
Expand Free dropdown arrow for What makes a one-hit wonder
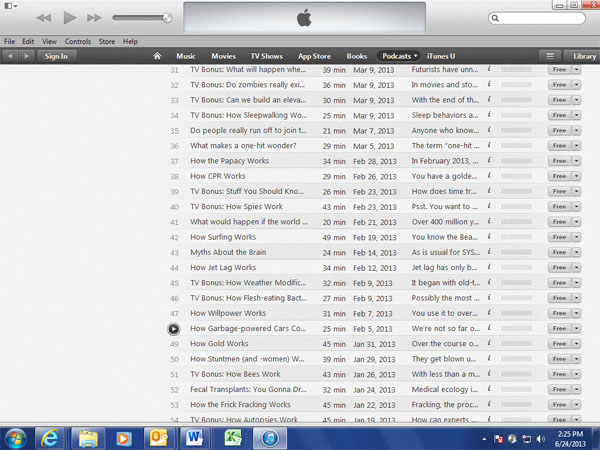click(x=576, y=145)
